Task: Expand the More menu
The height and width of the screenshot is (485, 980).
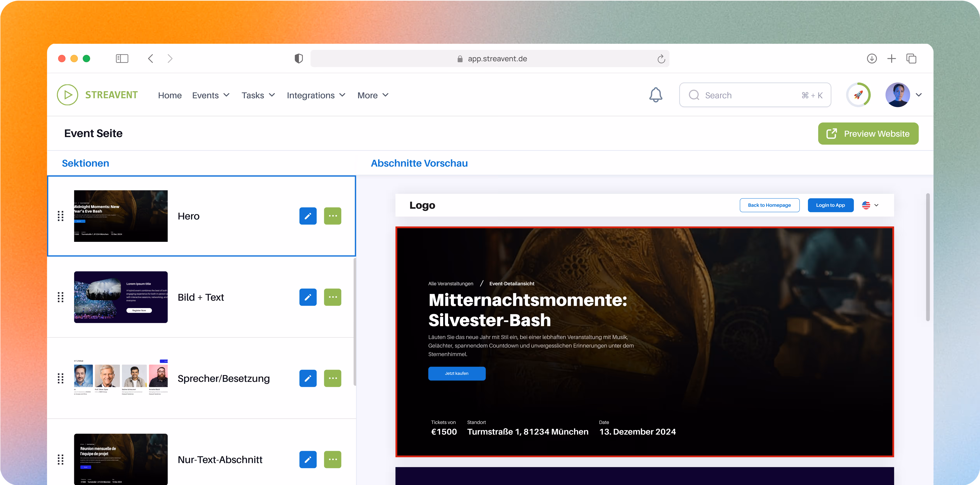Action: pos(373,95)
